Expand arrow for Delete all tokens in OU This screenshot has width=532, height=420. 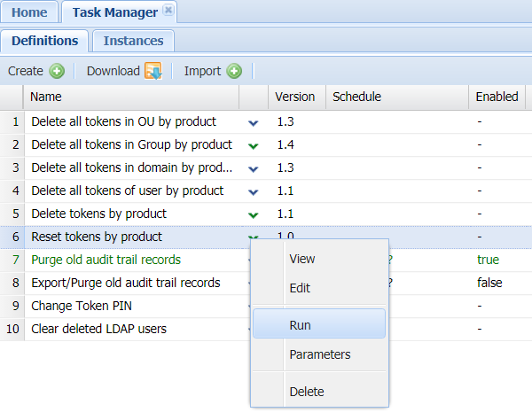(x=254, y=121)
